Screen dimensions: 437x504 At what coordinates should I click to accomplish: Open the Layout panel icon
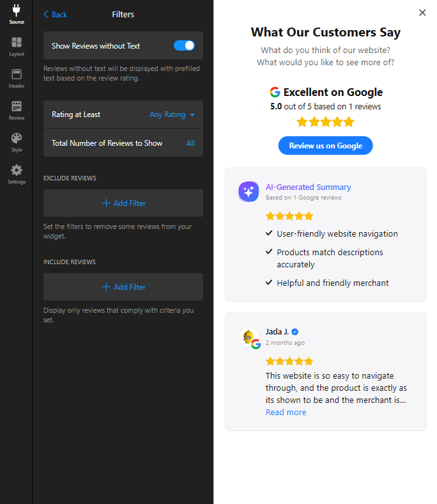(x=17, y=42)
